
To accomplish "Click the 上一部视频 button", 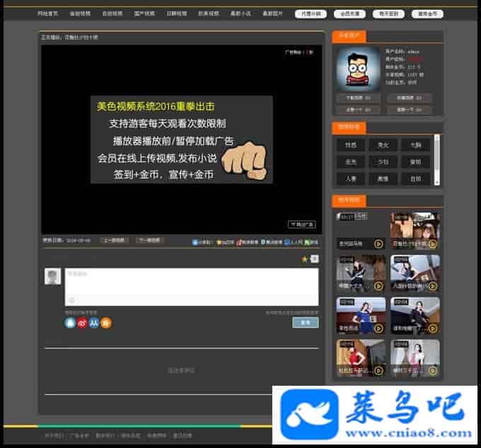I will pos(113,240).
